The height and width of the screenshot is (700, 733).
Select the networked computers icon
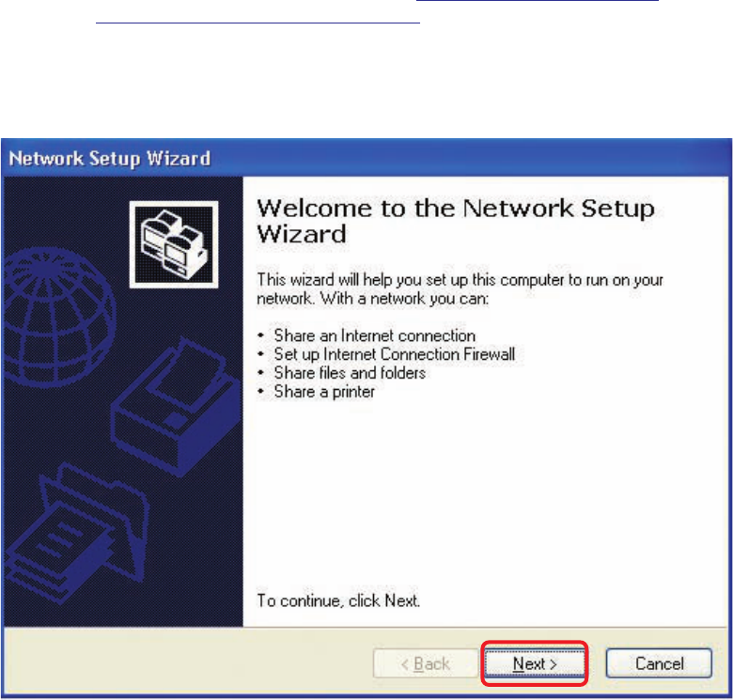(174, 244)
